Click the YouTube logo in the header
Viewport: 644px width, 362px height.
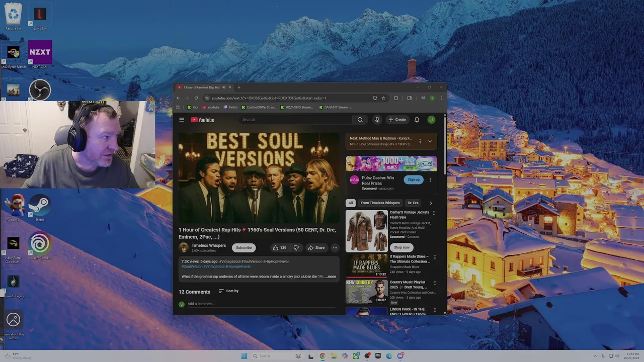tap(202, 120)
